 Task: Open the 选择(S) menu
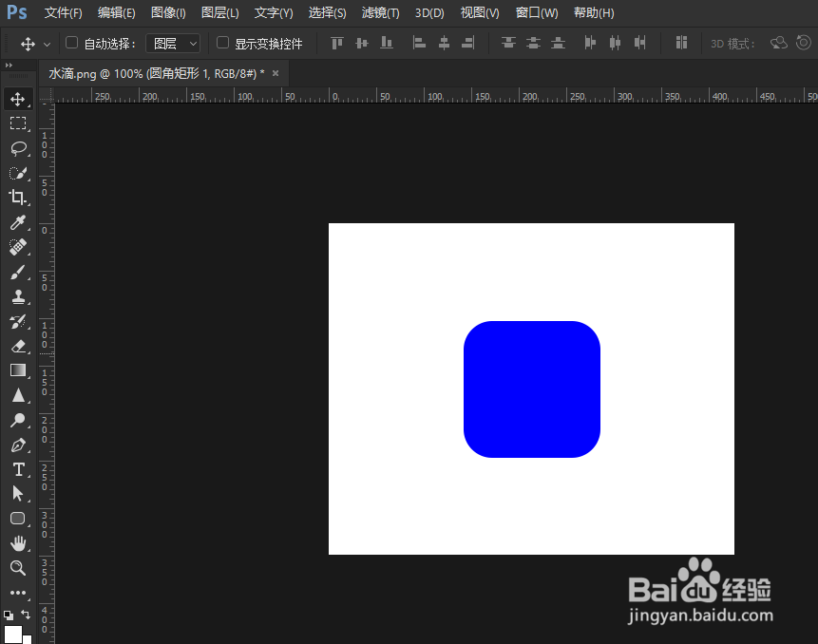pyautogui.click(x=327, y=12)
